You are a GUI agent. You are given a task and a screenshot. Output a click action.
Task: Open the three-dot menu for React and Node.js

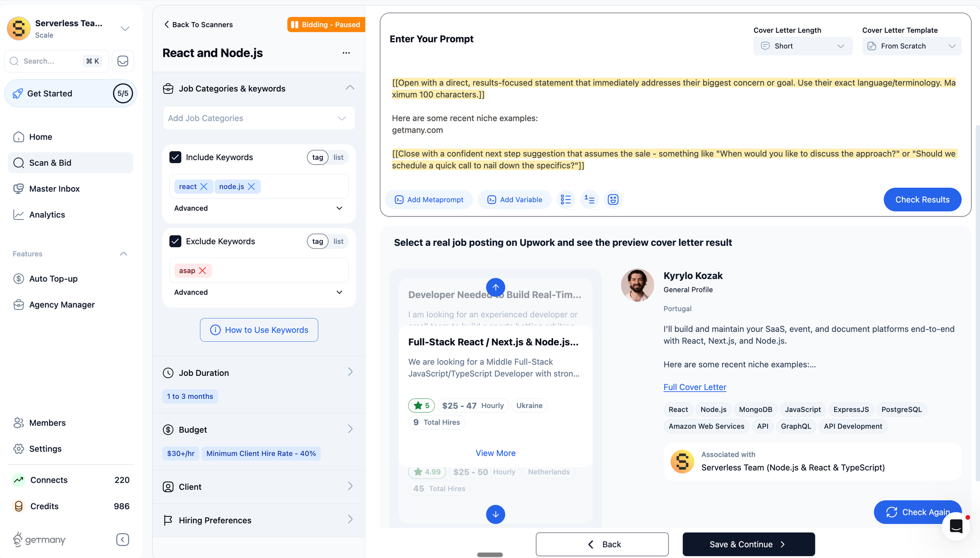click(346, 53)
